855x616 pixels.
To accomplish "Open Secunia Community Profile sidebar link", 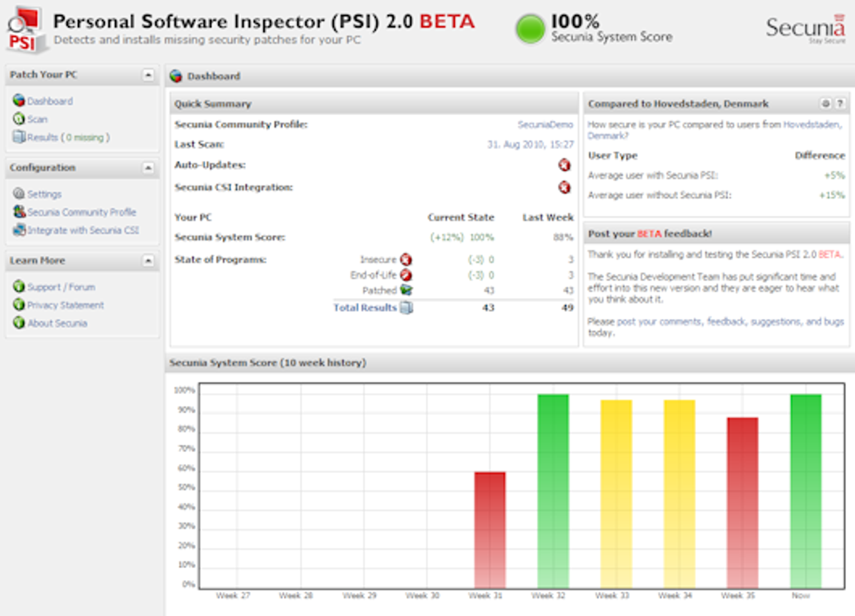I will point(82,212).
